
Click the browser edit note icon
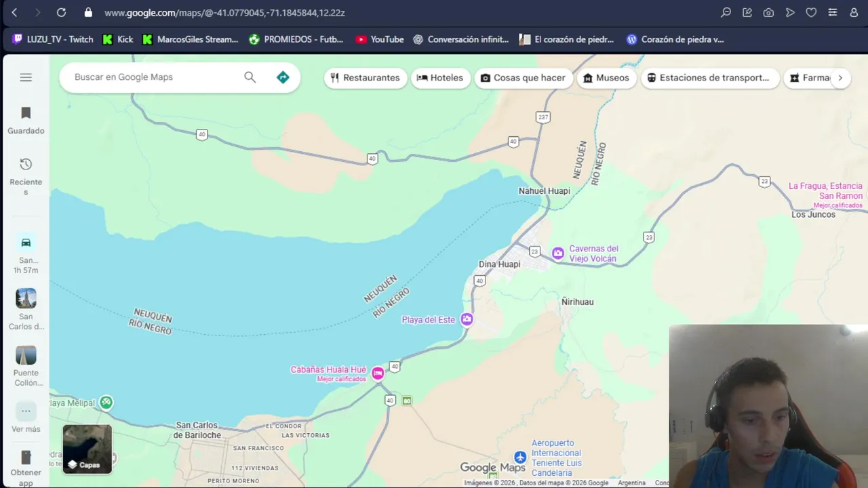pyautogui.click(x=747, y=12)
